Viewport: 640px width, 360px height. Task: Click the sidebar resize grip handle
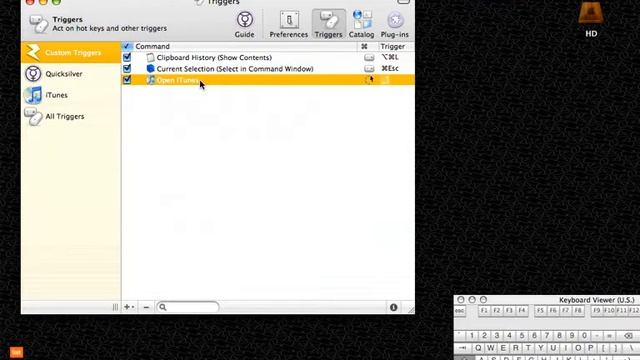(115, 307)
